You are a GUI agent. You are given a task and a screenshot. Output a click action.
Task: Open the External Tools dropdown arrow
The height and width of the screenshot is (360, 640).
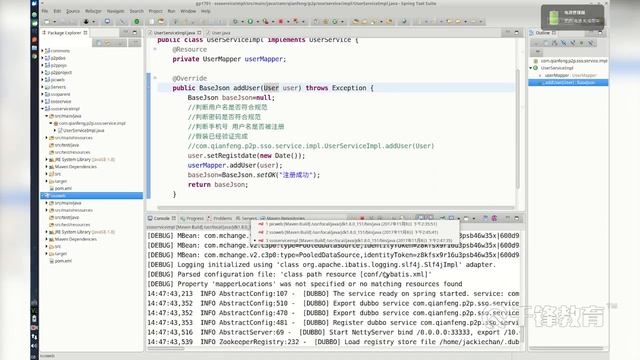(x=273, y=22)
